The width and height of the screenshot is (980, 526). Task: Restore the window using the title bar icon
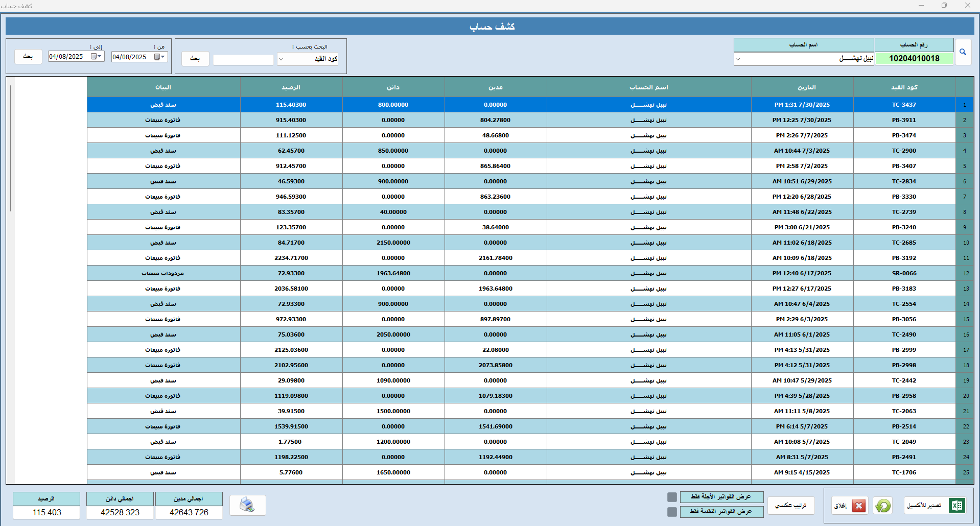pos(944,6)
